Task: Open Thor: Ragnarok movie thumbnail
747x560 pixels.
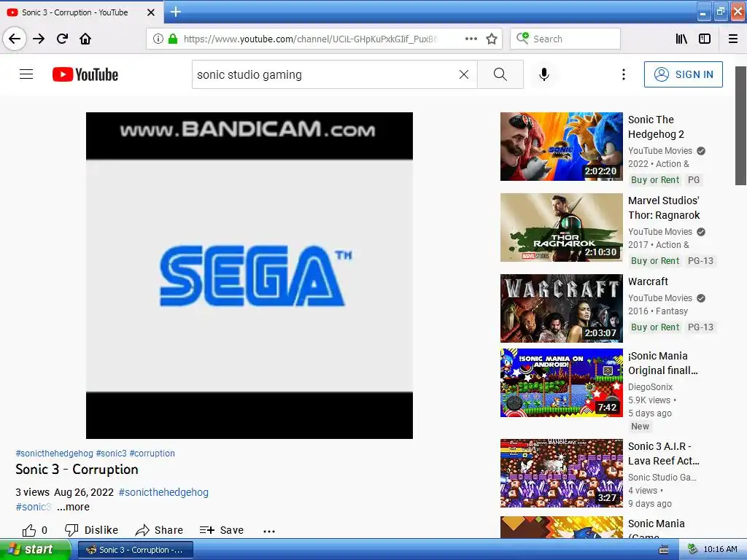Action: coord(561,227)
